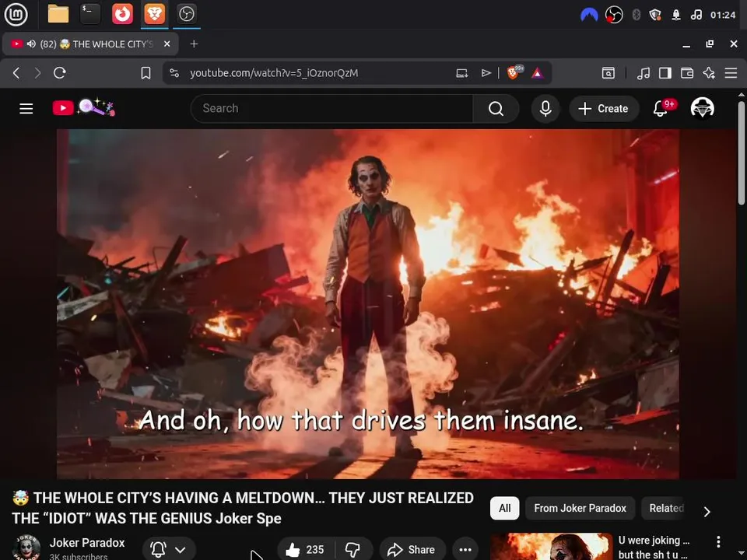Open the account avatar menu
The width and height of the screenshot is (747, 560).
click(x=702, y=108)
